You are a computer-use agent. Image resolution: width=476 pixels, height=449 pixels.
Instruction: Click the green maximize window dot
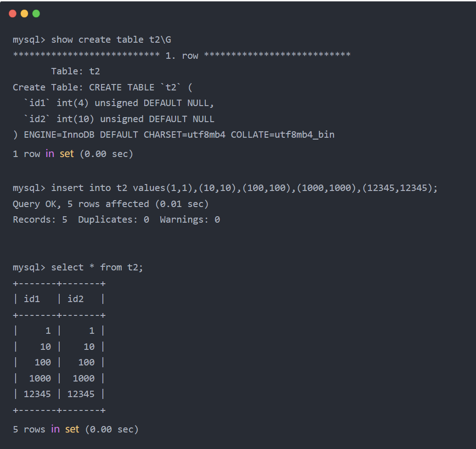pyautogui.click(x=36, y=14)
